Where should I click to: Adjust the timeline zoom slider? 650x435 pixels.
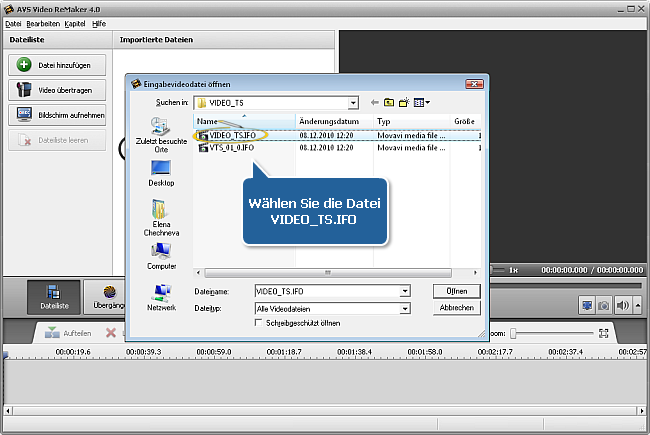point(513,333)
